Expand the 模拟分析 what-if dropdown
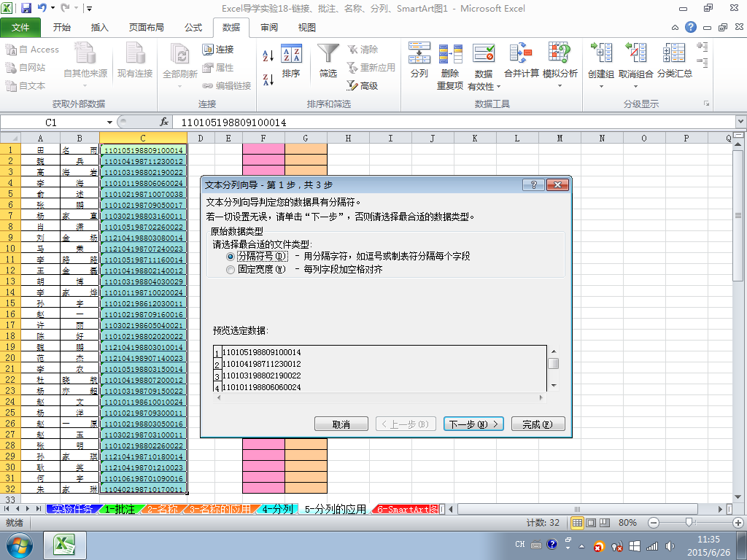 pos(560,86)
